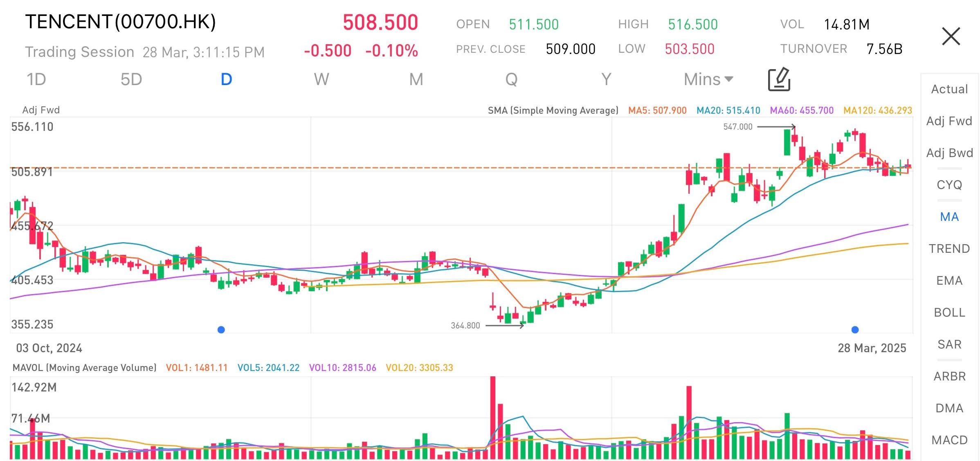This screenshot has width=980, height=461.
Task: Click the VOL20: 3305.33 legend value
Action: (420, 368)
